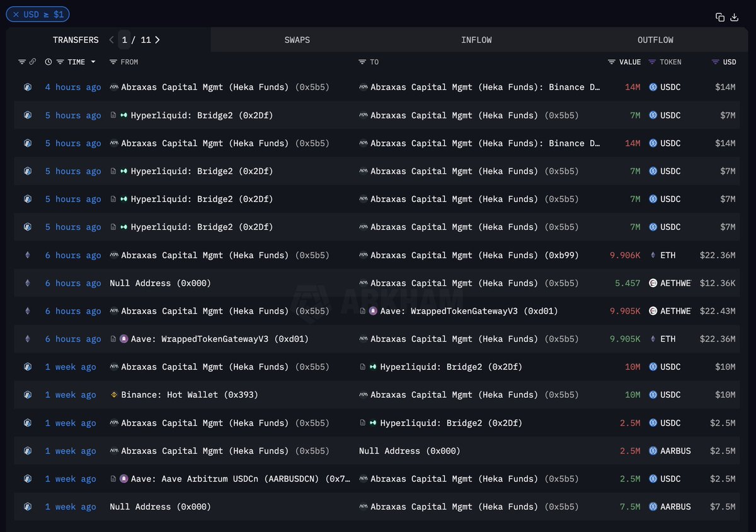Viewport: 756px width, 532px height.
Task: Open the USD column filter
Action: click(x=715, y=62)
